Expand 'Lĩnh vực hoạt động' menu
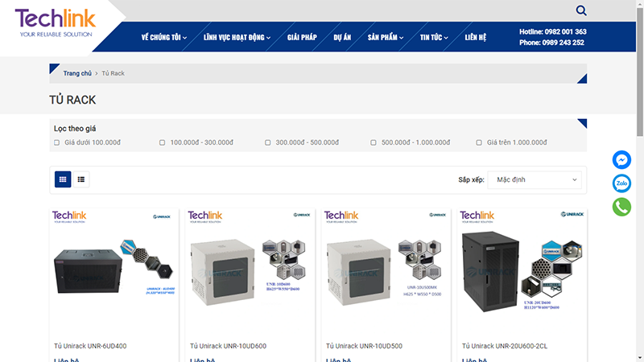 [x=237, y=37]
